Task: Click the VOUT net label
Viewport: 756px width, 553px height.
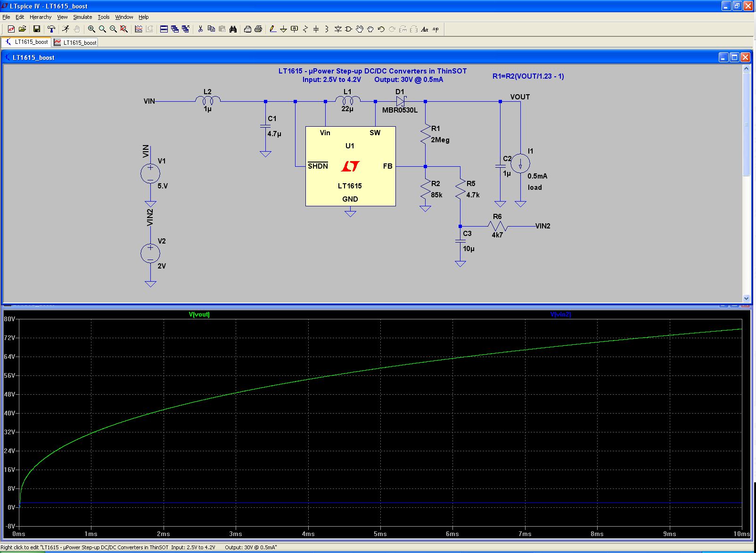Action: pyautogui.click(x=520, y=97)
